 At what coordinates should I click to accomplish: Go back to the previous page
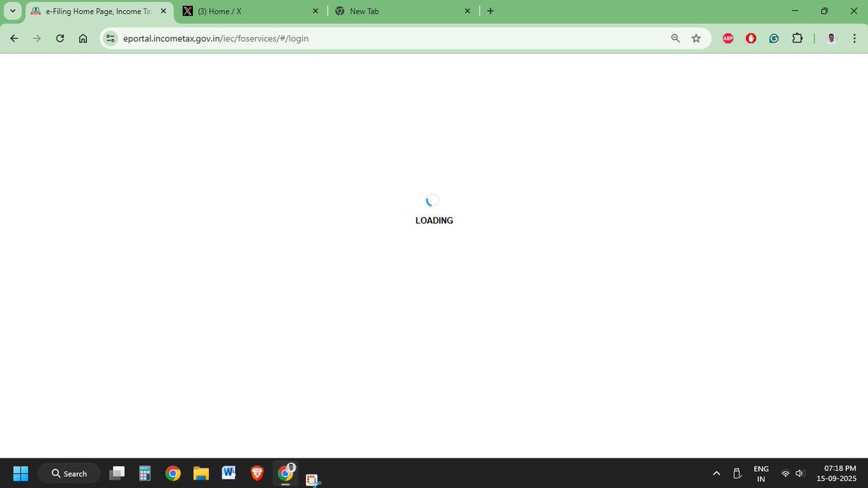click(14, 38)
